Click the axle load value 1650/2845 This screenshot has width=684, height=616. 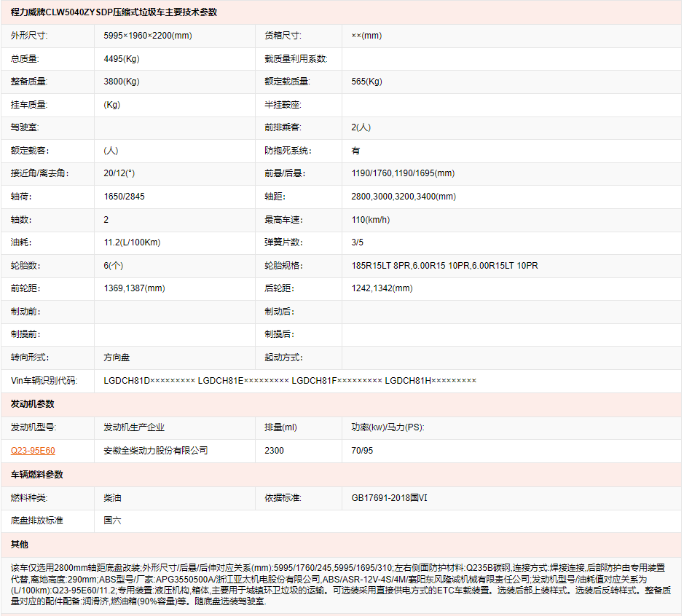125,197
